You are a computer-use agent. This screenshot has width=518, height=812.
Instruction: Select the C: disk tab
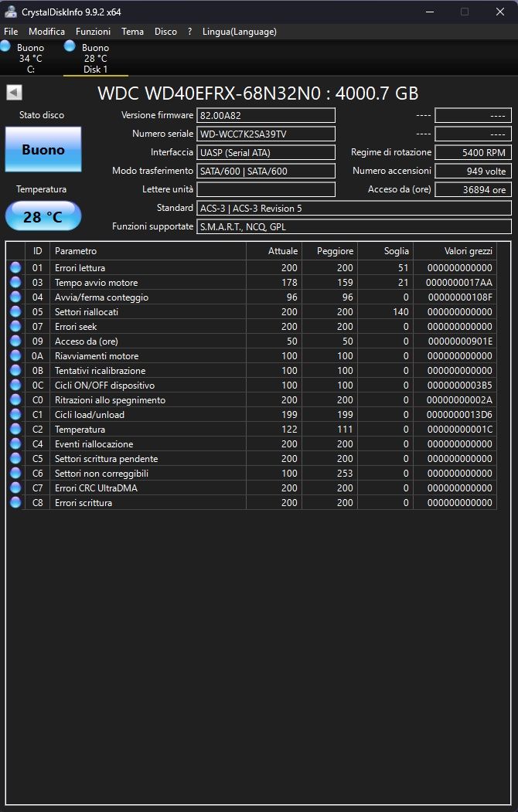pyautogui.click(x=30, y=58)
